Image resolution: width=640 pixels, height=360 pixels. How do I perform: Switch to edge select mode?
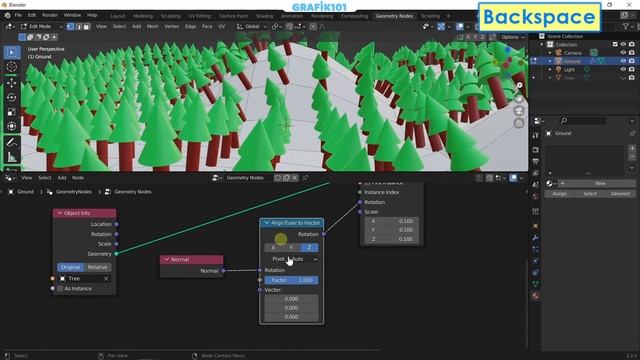(x=78, y=27)
